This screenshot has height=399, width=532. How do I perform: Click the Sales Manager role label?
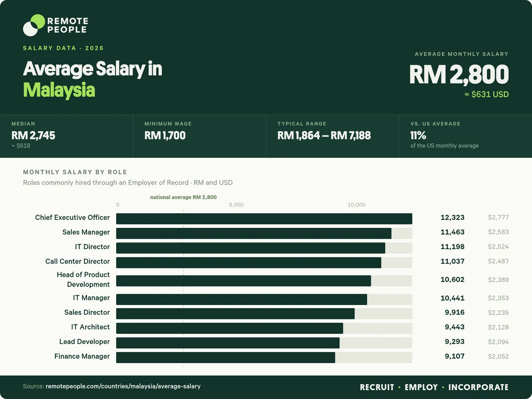86,232
